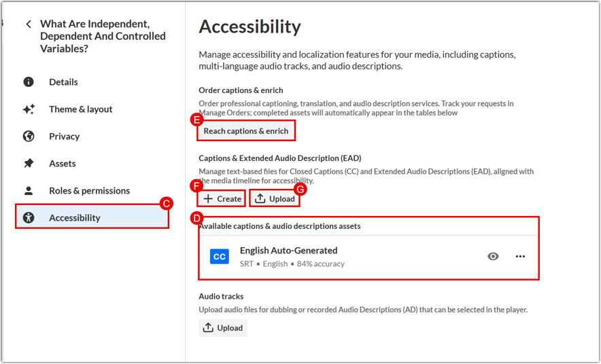Image resolution: width=601 pixels, height=364 pixels.
Task: Click the Create captions button
Action: [x=222, y=199]
